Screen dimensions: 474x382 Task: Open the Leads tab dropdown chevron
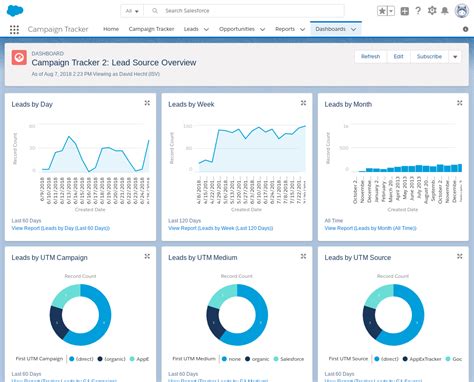coord(206,29)
